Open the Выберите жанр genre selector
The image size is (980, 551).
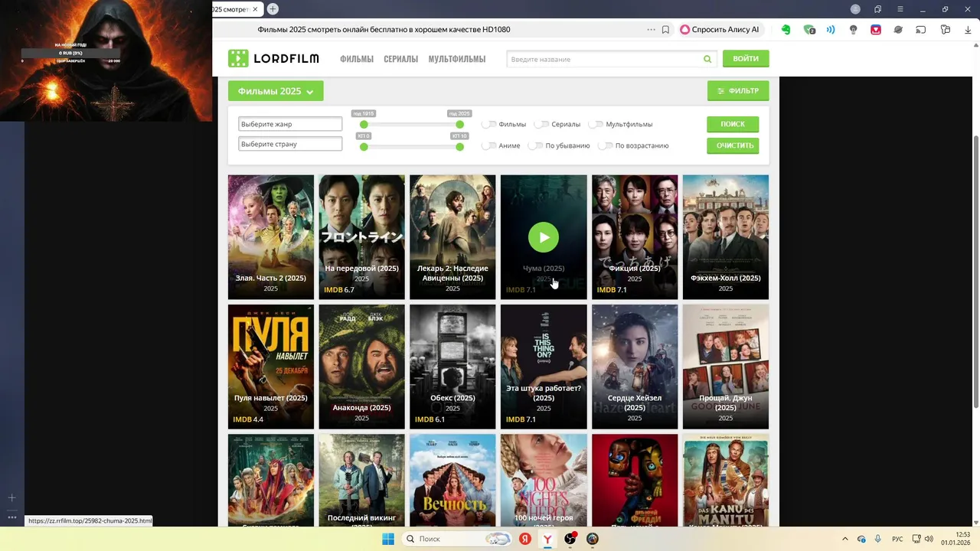(290, 124)
